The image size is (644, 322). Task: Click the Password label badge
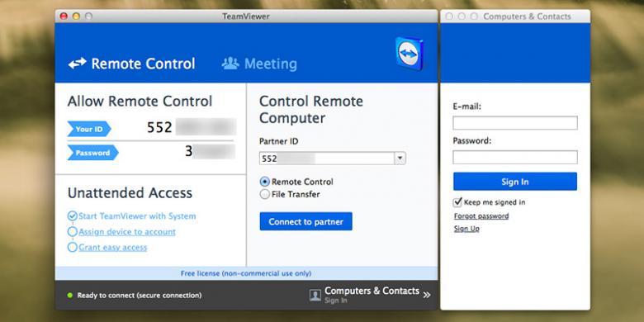92,153
